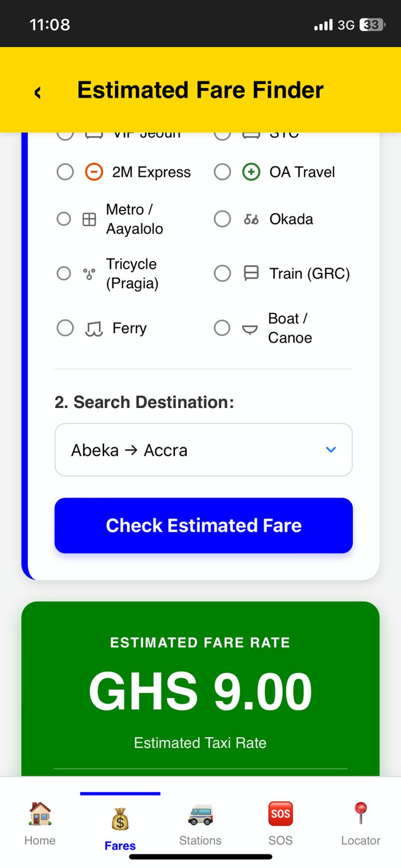Select the 2M Express radio button

click(x=65, y=172)
